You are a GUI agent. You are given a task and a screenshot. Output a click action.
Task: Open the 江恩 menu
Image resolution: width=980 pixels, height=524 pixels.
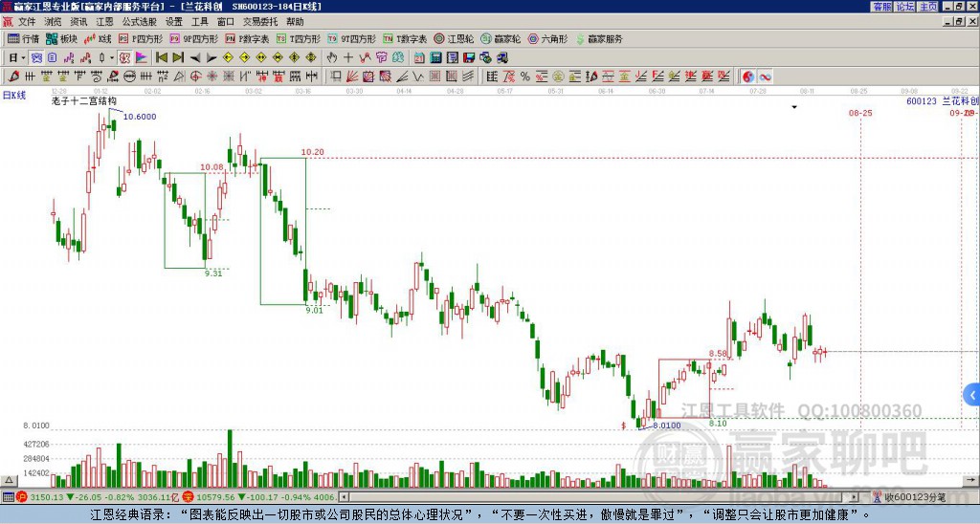(104, 22)
